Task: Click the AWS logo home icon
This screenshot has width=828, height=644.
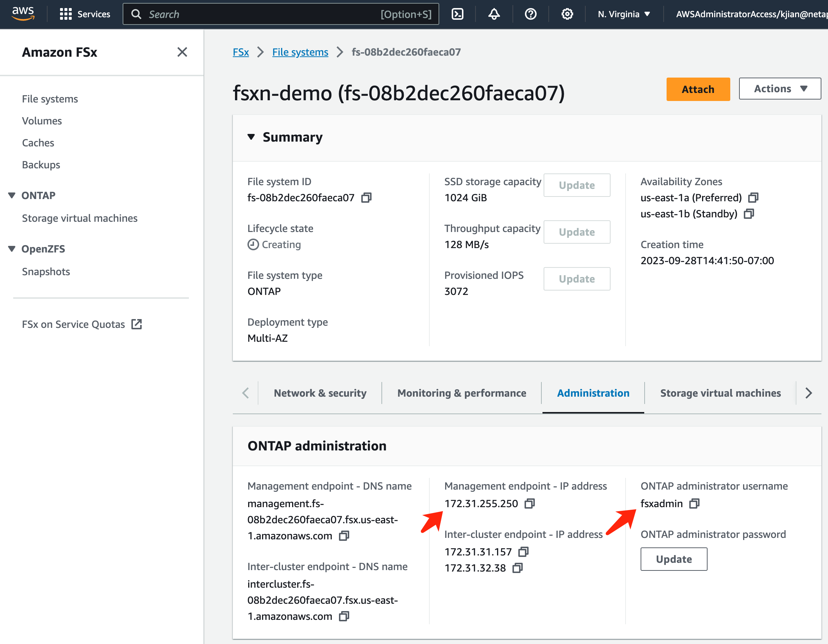Action: click(x=23, y=14)
